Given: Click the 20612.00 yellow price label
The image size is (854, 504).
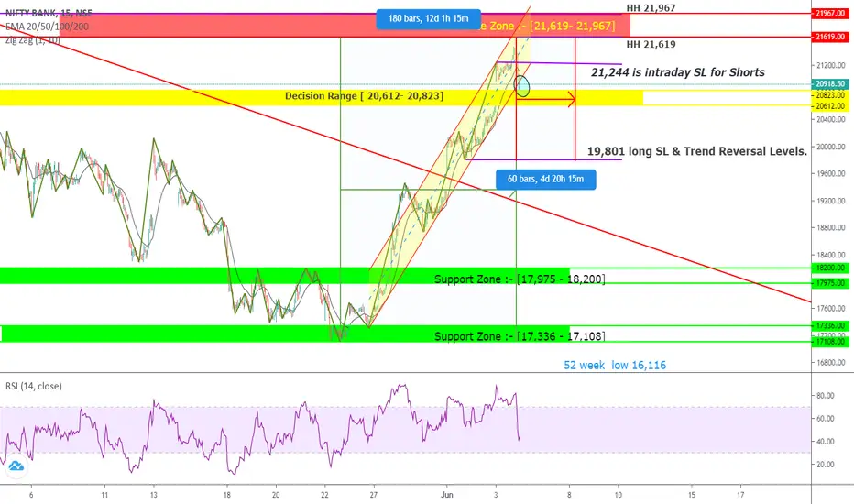Looking at the screenshot, I should point(830,106).
